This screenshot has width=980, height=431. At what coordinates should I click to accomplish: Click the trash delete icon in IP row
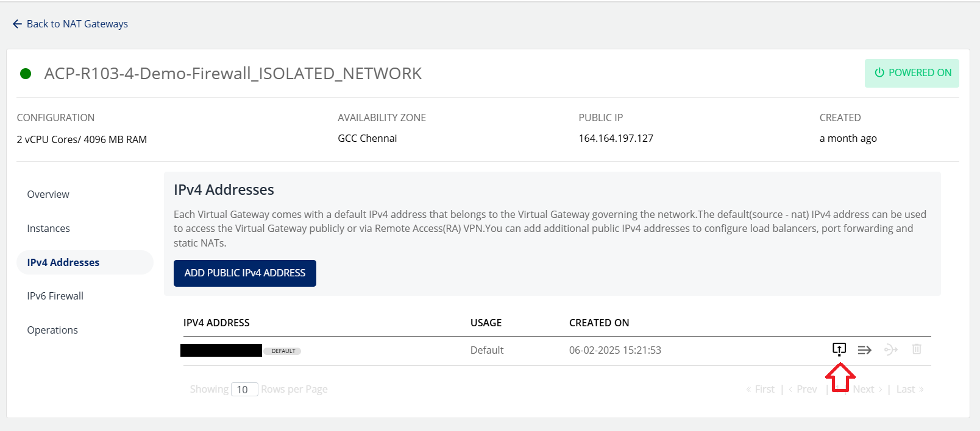(x=917, y=349)
